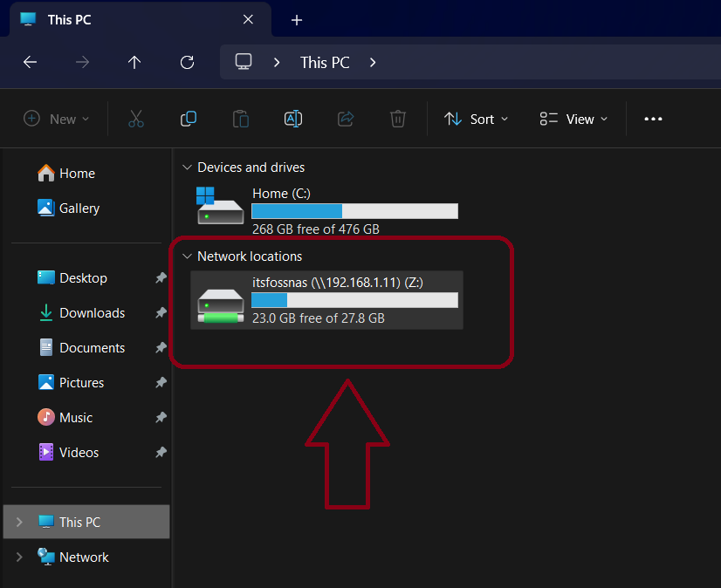
Task: Unpin Desktop using its pin icon
Action: click(x=161, y=278)
